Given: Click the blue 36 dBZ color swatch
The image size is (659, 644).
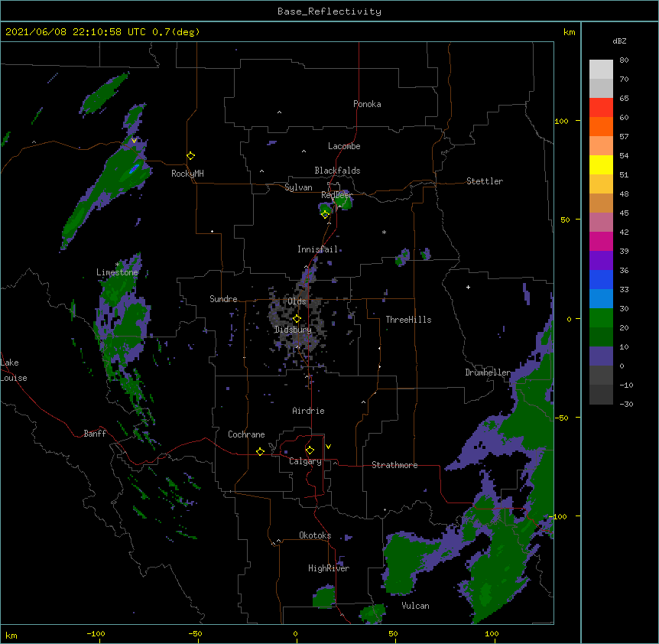Looking at the screenshot, I should pos(601,279).
